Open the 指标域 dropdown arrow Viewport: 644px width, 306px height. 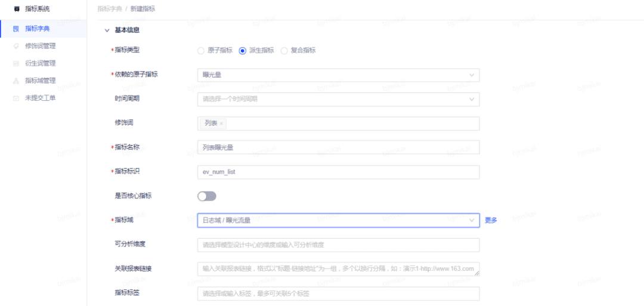472,221
